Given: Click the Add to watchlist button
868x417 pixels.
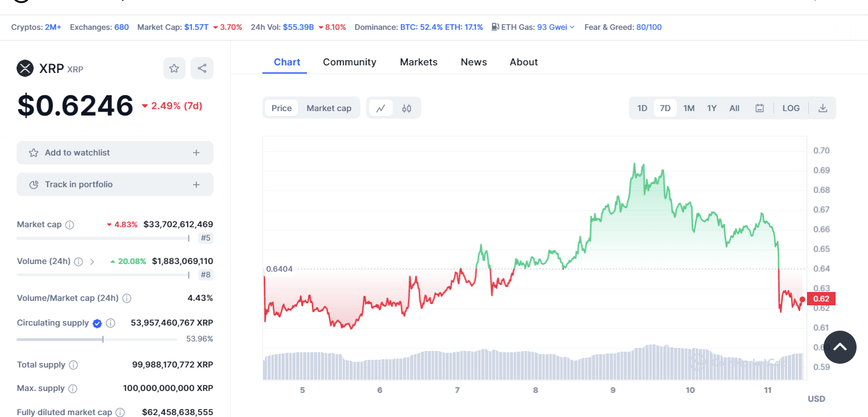Looking at the screenshot, I should [115, 153].
